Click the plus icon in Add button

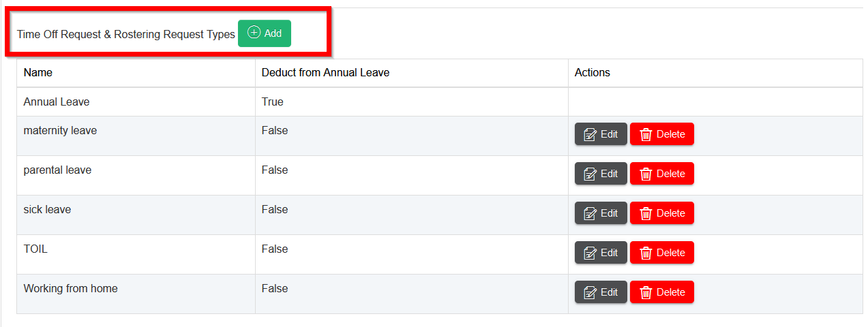click(254, 33)
